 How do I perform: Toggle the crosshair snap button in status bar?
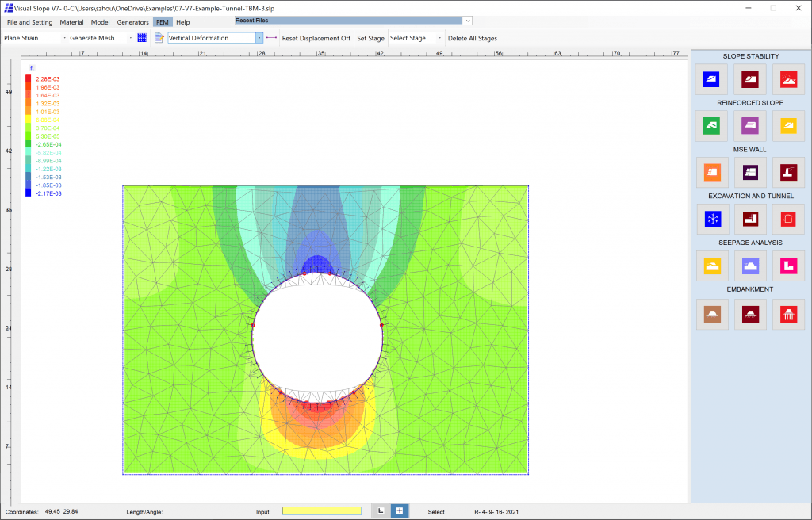pyautogui.click(x=400, y=511)
